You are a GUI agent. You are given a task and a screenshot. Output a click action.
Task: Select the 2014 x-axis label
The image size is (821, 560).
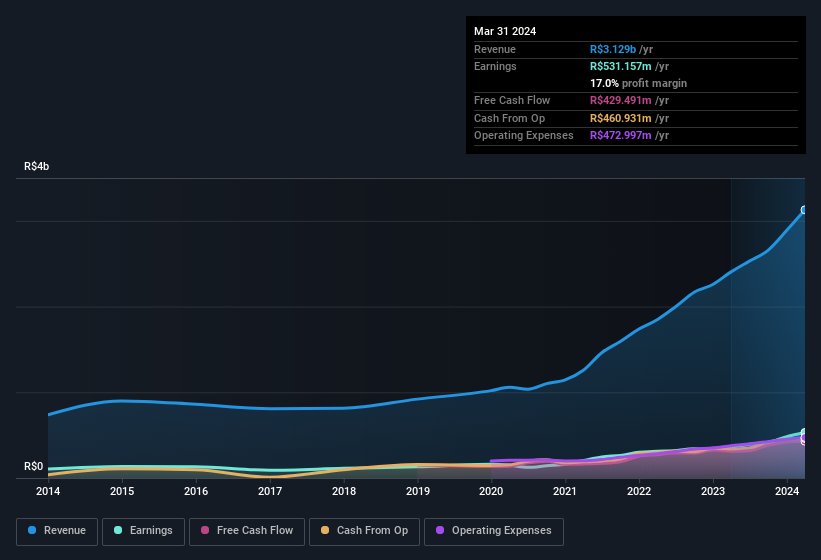[48, 491]
